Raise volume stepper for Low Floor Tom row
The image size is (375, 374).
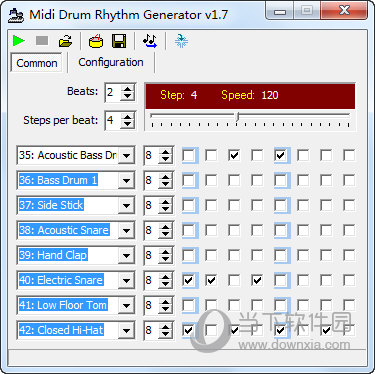(166, 302)
